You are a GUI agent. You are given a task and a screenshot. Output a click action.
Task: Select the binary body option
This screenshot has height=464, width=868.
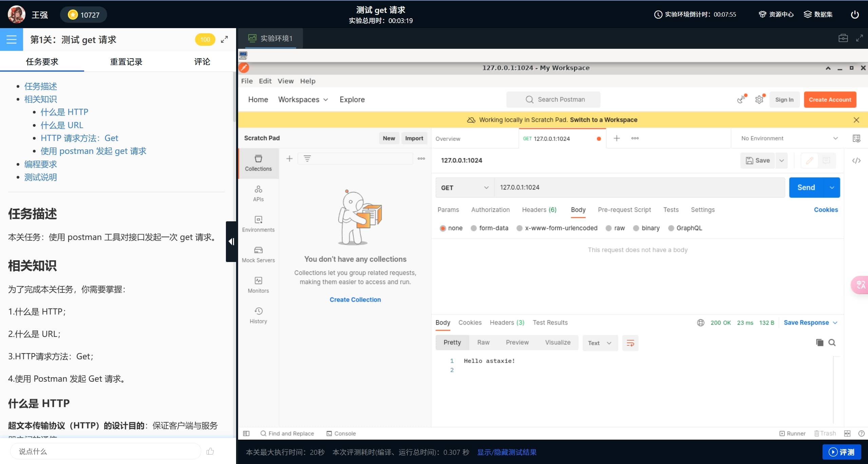(636, 228)
